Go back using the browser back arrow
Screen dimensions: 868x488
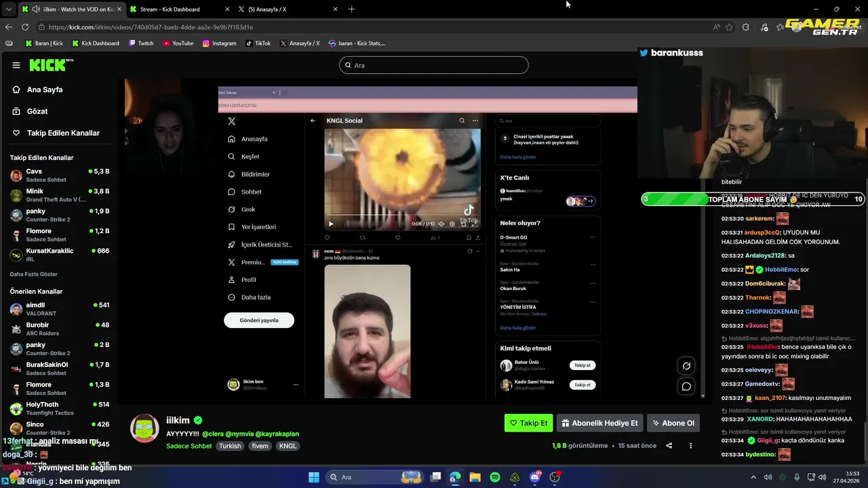[9, 27]
